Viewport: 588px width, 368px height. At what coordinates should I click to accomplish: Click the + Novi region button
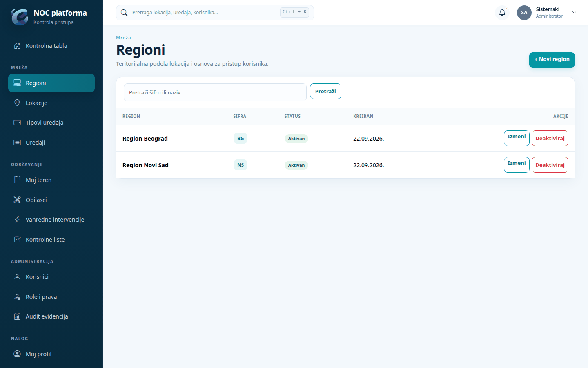pyautogui.click(x=552, y=60)
